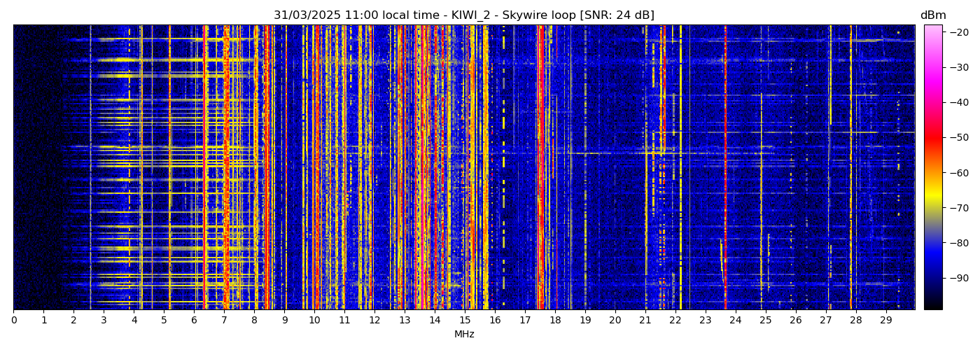Click the 7 MHz tick label
Screen dimensions: 980x350
224,320
